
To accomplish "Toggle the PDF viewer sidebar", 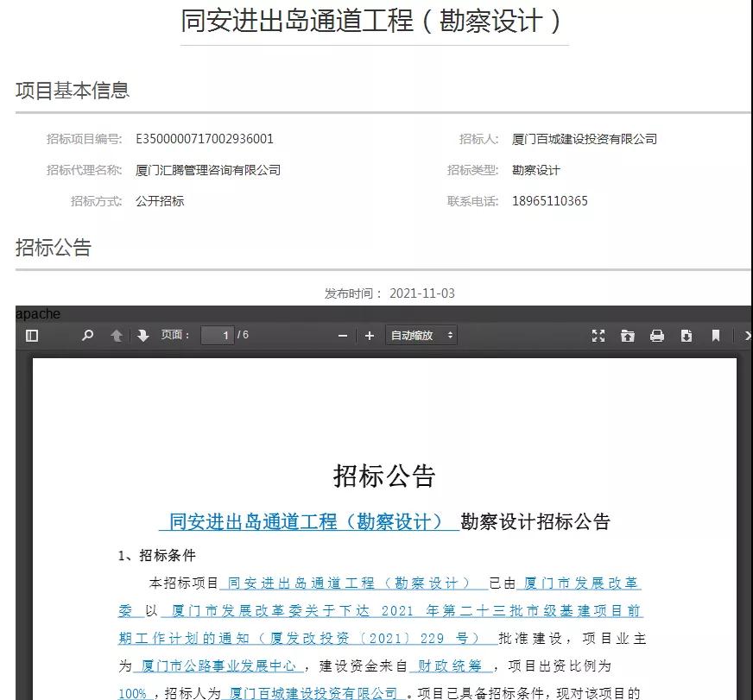I will pyautogui.click(x=32, y=336).
